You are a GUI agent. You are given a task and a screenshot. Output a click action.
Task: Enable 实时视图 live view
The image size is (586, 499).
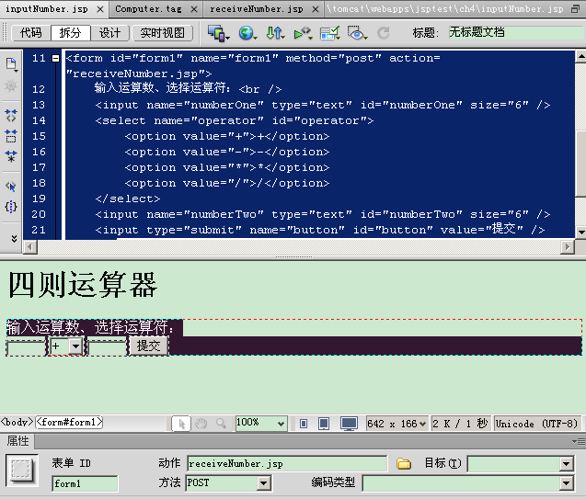162,33
